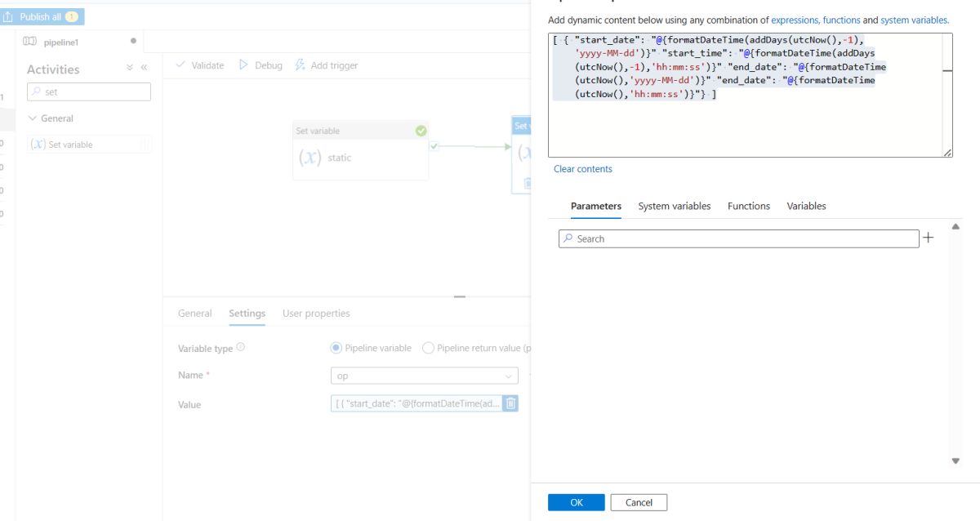Click the plus icon to add a parameter
The height and width of the screenshot is (521, 980).
pyautogui.click(x=928, y=238)
